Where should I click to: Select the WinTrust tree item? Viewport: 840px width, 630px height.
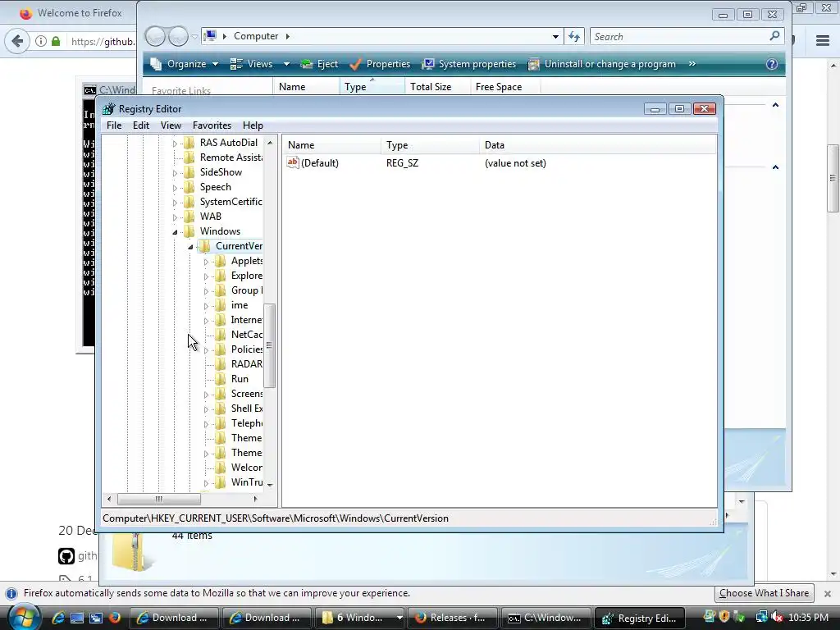(246, 482)
